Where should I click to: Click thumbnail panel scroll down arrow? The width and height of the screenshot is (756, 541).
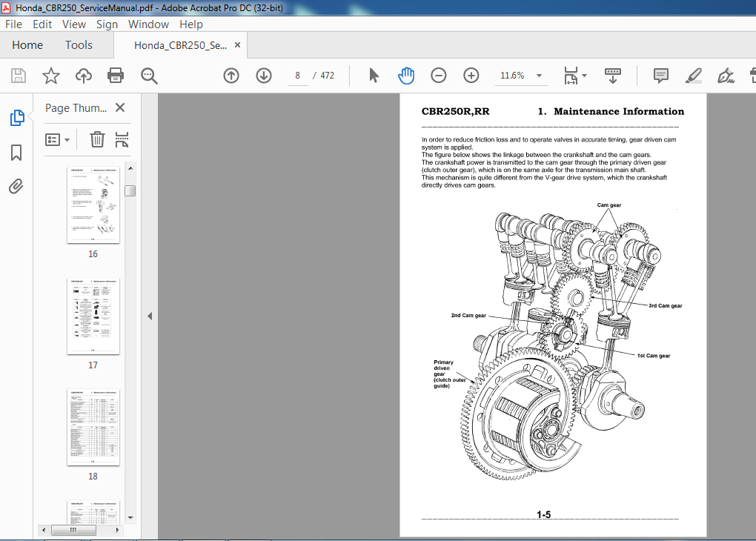130,518
